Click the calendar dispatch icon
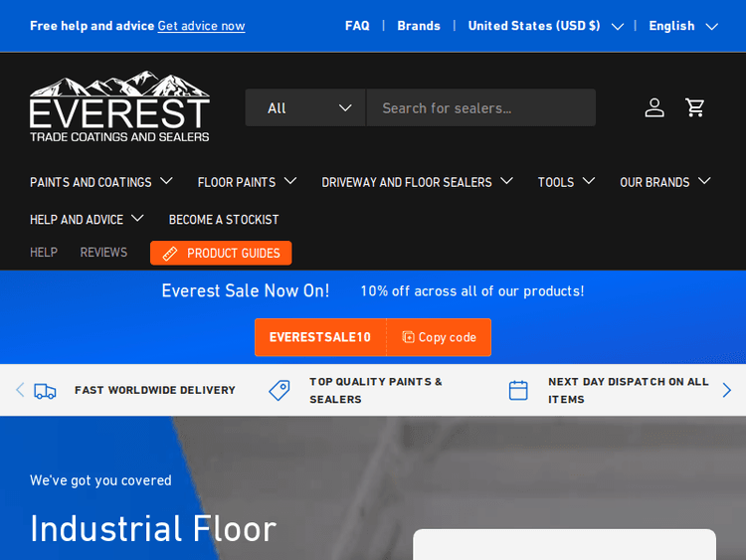The image size is (746, 560). 518,391
